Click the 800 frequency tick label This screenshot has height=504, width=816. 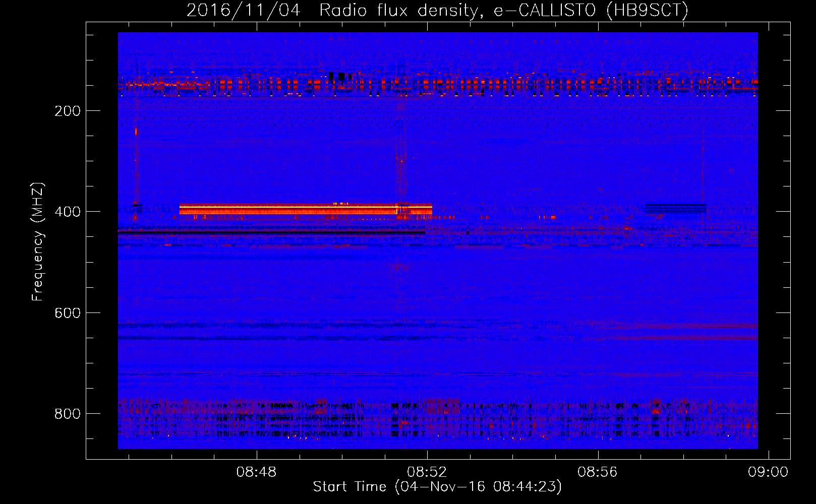[x=68, y=414]
